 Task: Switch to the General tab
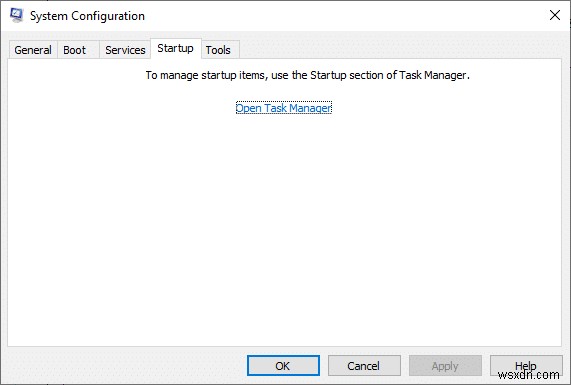click(x=33, y=50)
